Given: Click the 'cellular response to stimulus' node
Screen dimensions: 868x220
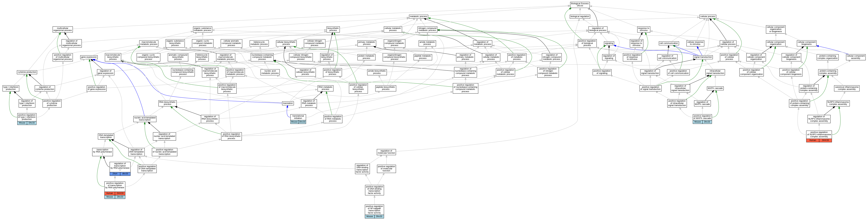Looking at the screenshot, I should point(696,43).
